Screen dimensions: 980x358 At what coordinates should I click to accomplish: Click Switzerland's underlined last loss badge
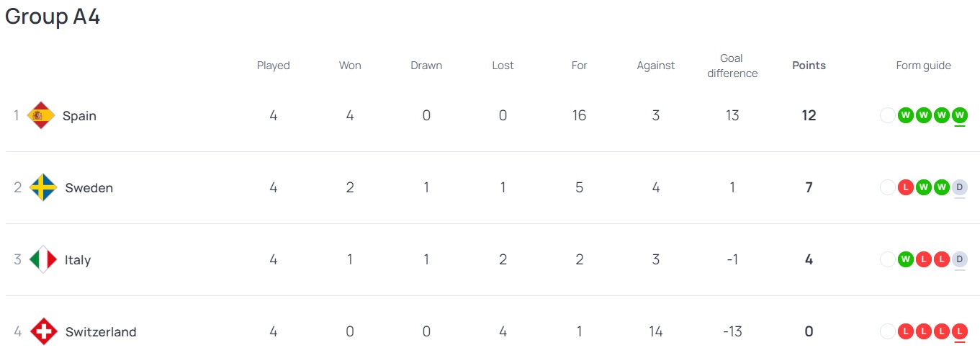coord(959,331)
